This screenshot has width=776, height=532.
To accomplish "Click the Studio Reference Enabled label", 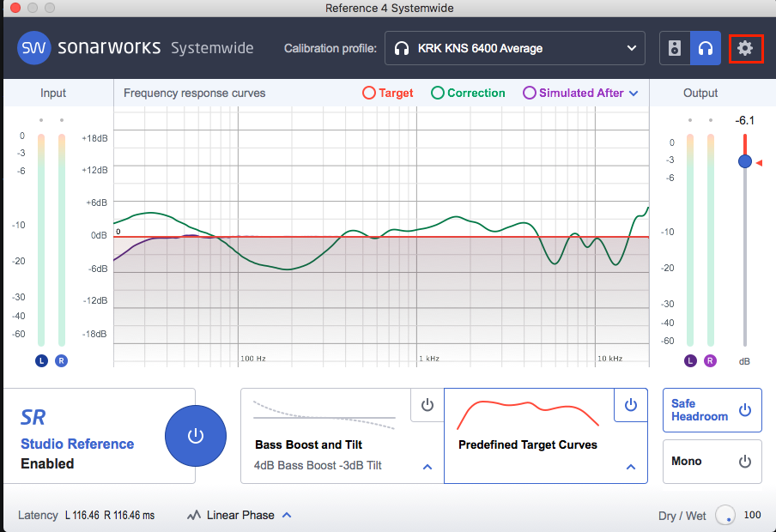I will tap(77, 454).
